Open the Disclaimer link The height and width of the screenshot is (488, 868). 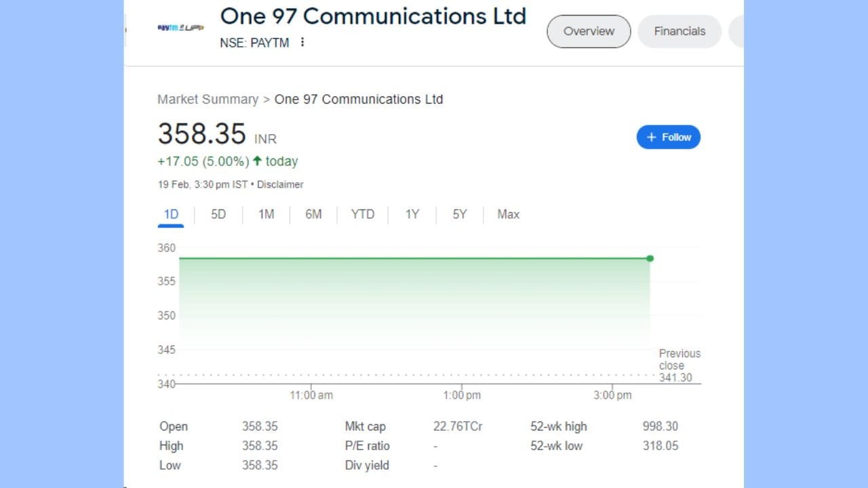tap(280, 184)
